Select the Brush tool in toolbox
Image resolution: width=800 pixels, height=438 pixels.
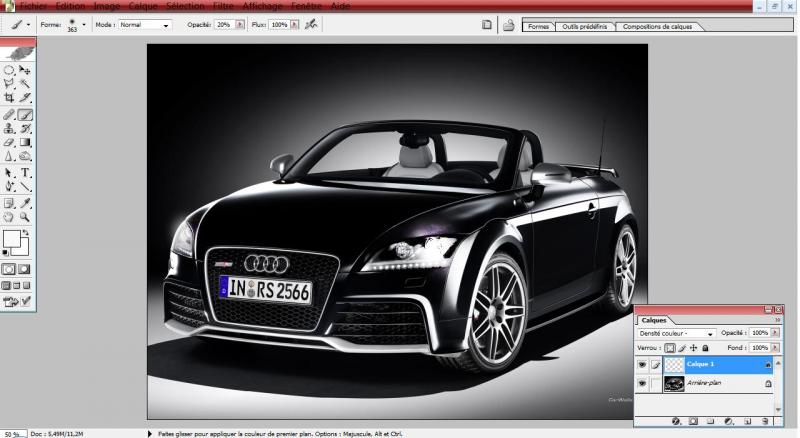coord(25,115)
